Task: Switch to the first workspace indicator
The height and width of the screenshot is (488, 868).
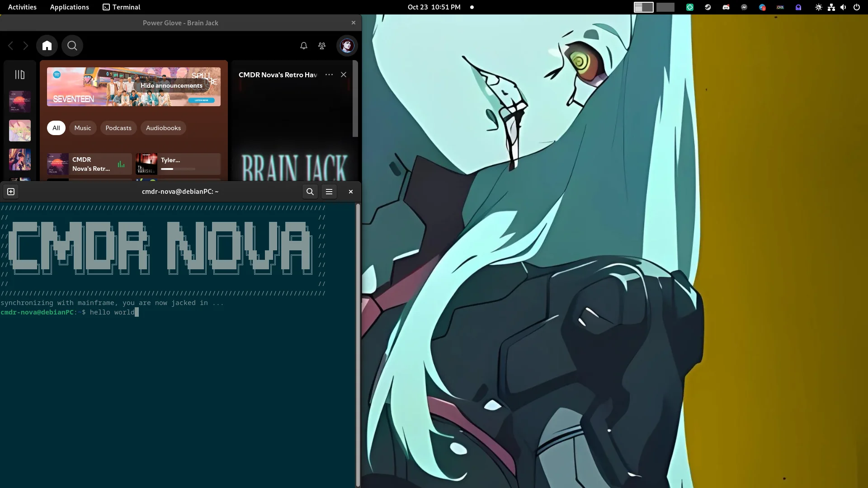Action: pyautogui.click(x=643, y=7)
